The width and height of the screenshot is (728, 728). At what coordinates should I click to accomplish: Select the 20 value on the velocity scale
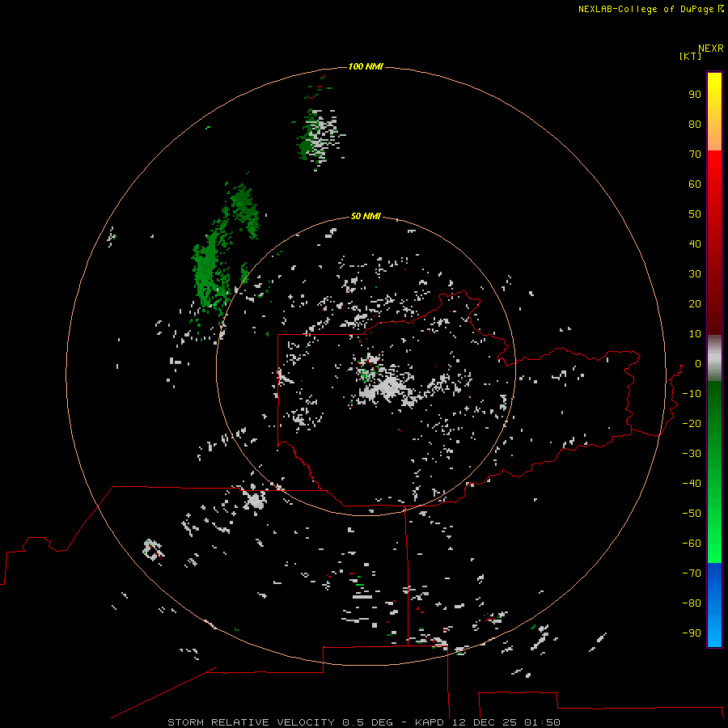click(695, 303)
